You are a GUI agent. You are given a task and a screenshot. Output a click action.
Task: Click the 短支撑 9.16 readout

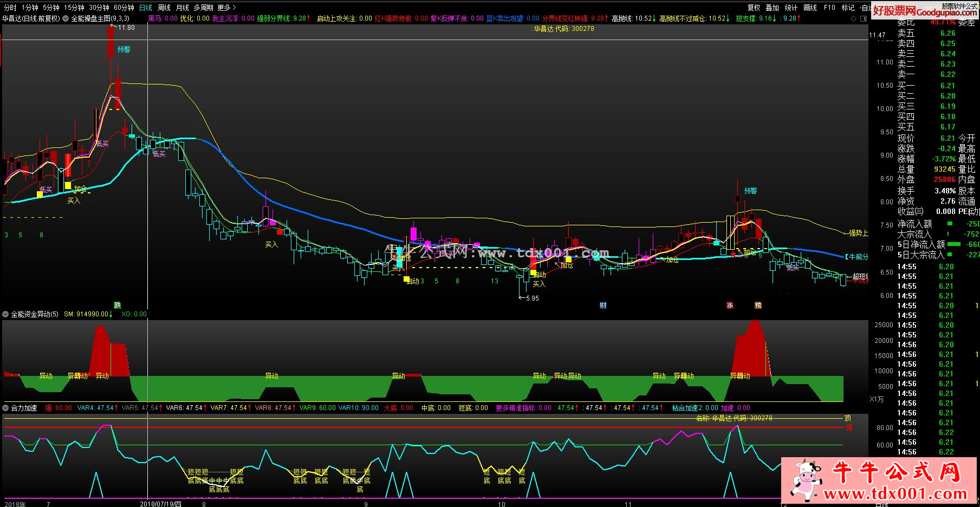coord(756,18)
